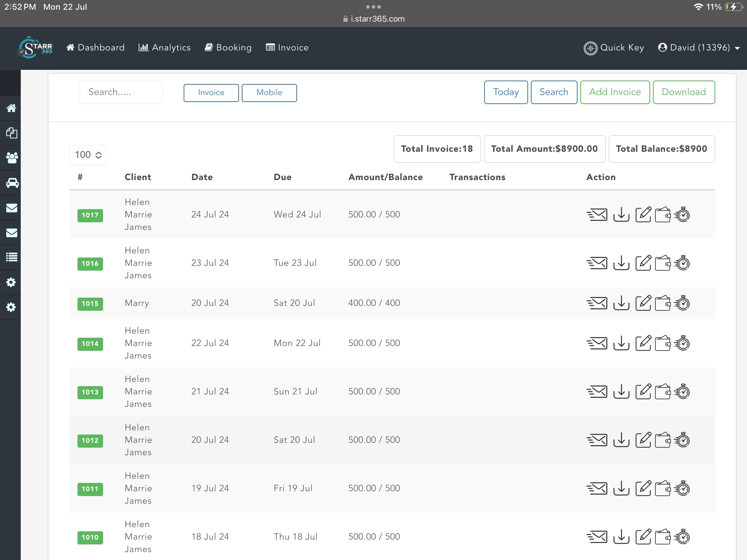The width and height of the screenshot is (747, 560).
Task: Open the list icon in left sidebar
Action: 11,257
